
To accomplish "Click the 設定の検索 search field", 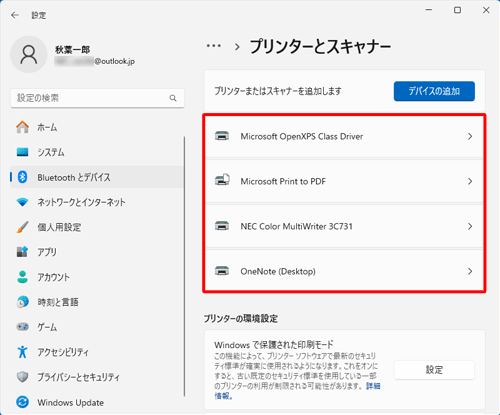I will 97,98.
